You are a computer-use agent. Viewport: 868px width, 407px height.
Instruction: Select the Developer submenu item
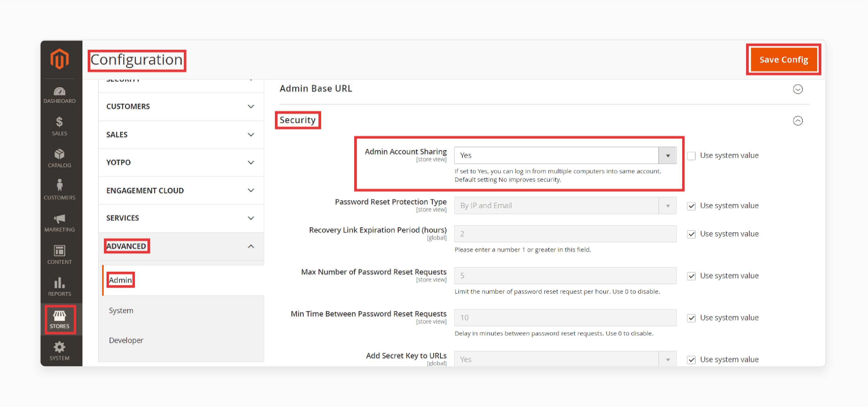pyautogui.click(x=126, y=340)
